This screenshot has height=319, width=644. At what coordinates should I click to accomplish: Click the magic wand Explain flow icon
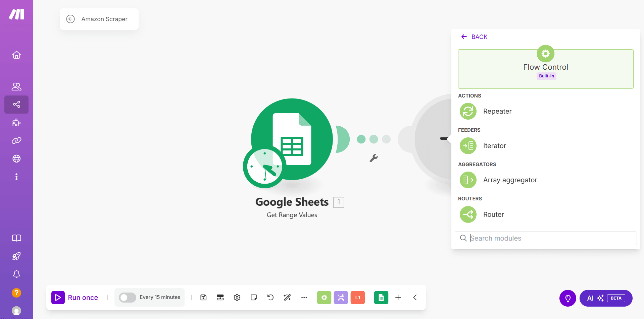click(287, 298)
